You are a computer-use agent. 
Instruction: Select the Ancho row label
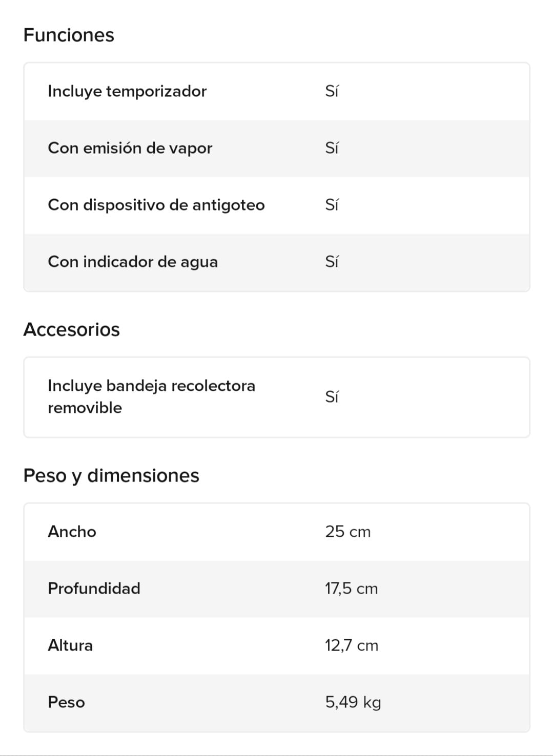pyautogui.click(x=72, y=532)
